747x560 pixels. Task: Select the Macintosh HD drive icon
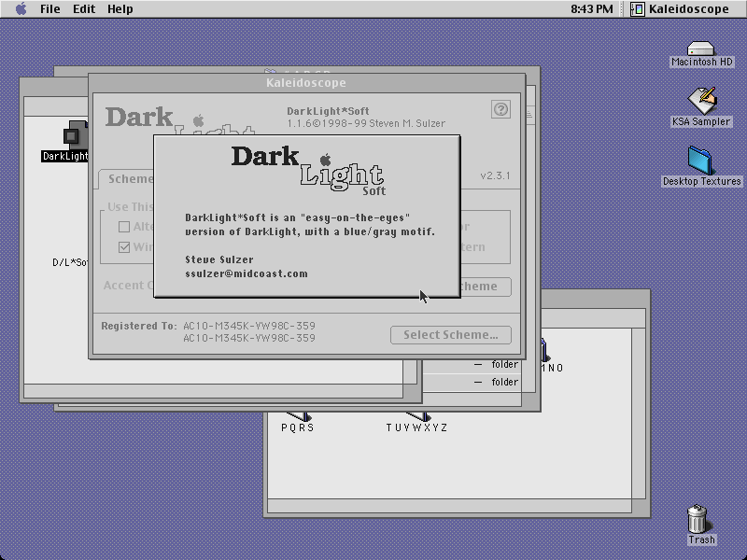tap(702, 54)
